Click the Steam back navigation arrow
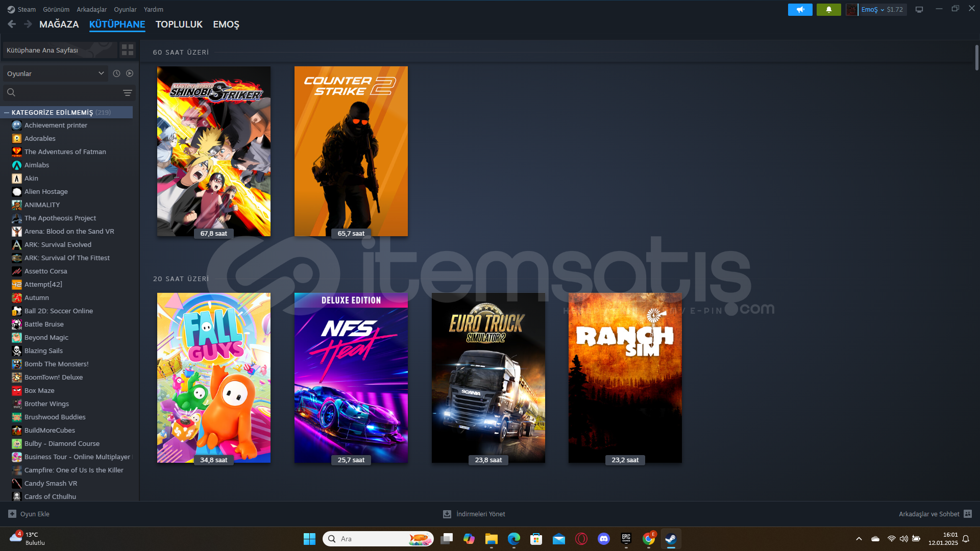The height and width of the screenshot is (551, 980). click(x=12, y=24)
